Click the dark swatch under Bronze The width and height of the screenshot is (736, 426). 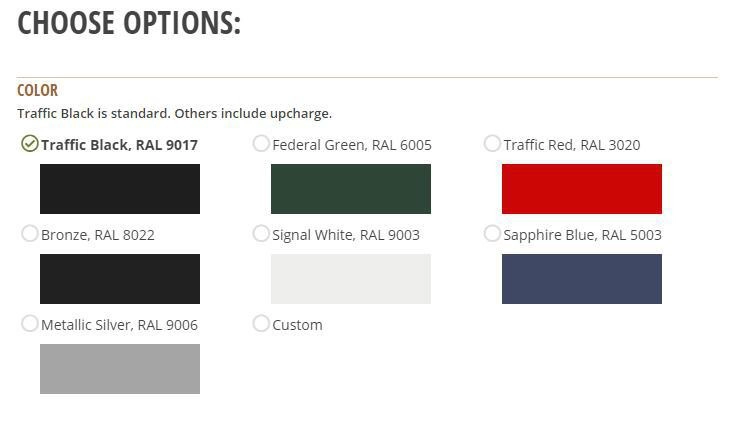(x=120, y=279)
